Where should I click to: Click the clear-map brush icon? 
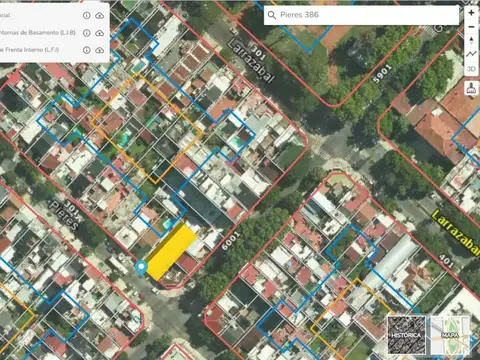[471, 88]
